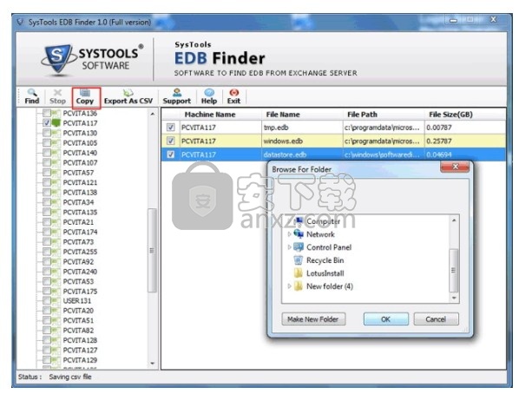Click machine list scroll up arrow

153,114
